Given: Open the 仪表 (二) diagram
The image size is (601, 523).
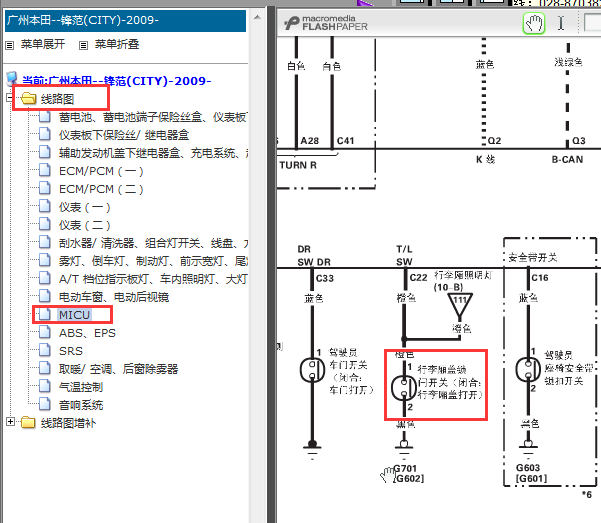Looking at the screenshot, I should tap(85, 225).
